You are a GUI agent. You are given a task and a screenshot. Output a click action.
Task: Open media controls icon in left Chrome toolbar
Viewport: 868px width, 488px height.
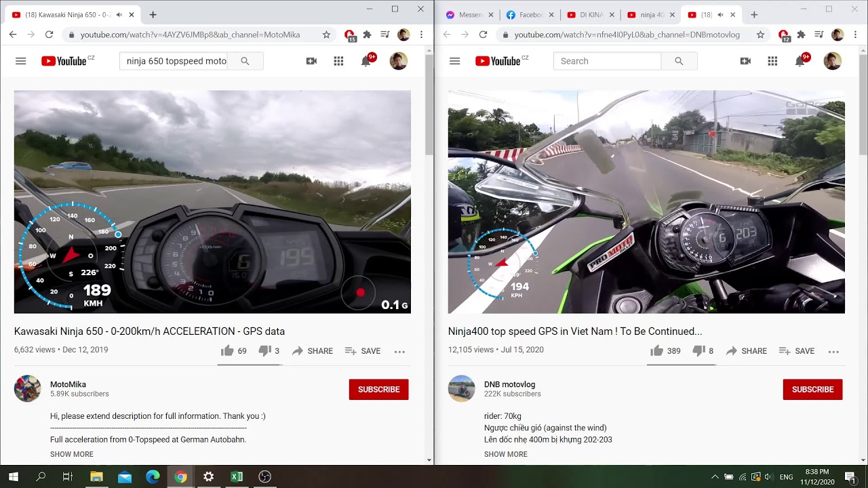(x=385, y=35)
